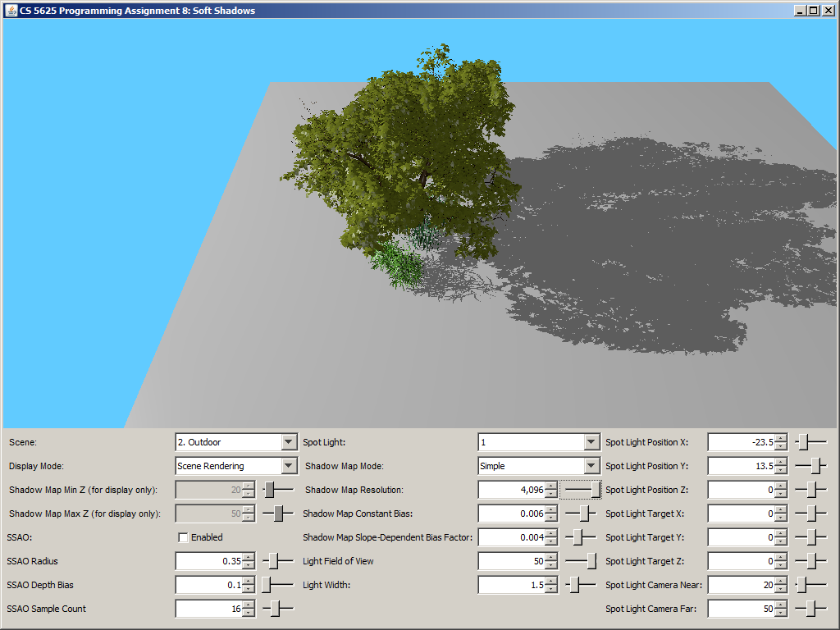Decrease SSAO Depth Bias with down arrow
This screenshot has width=840, height=630.
[249, 590]
